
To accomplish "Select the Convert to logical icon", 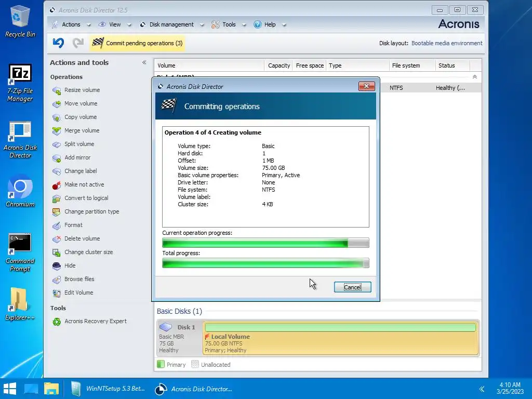I will point(57,198).
